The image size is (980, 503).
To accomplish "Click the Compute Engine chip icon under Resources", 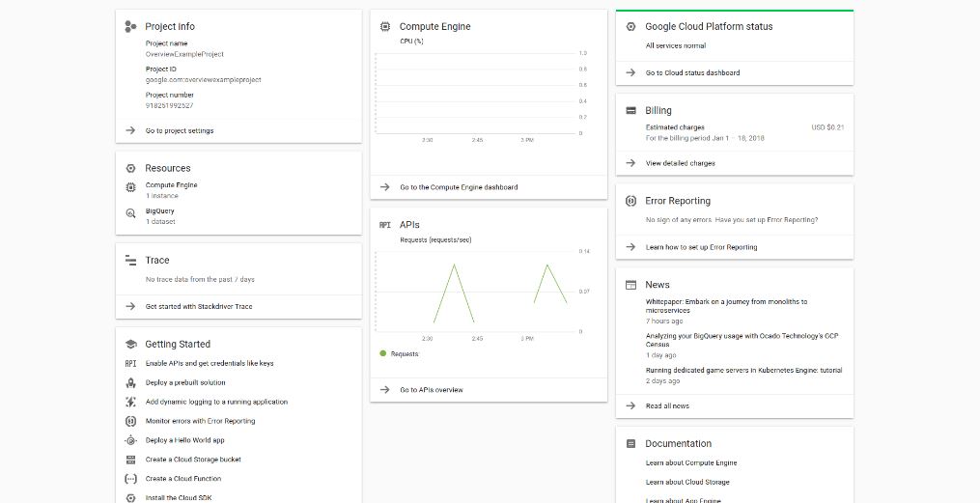I will tap(130, 187).
